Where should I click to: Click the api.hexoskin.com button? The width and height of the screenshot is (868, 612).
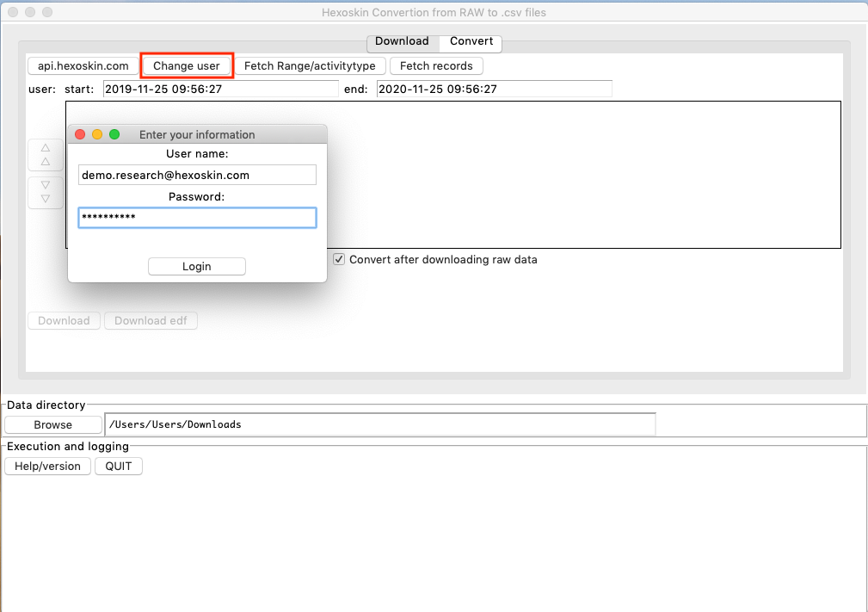click(x=83, y=66)
